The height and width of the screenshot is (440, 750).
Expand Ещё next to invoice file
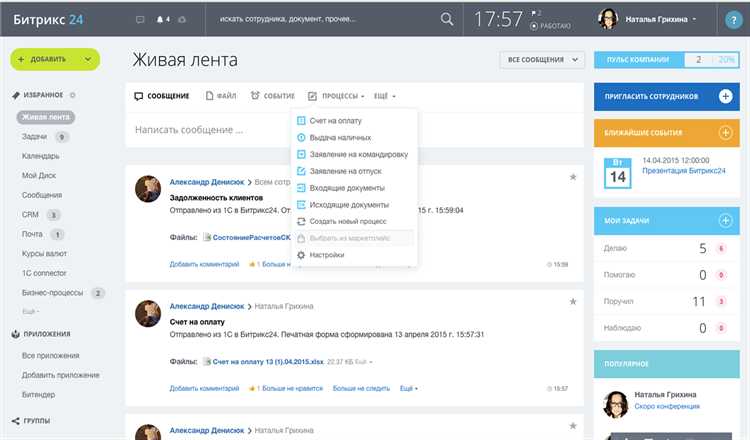(x=364, y=362)
